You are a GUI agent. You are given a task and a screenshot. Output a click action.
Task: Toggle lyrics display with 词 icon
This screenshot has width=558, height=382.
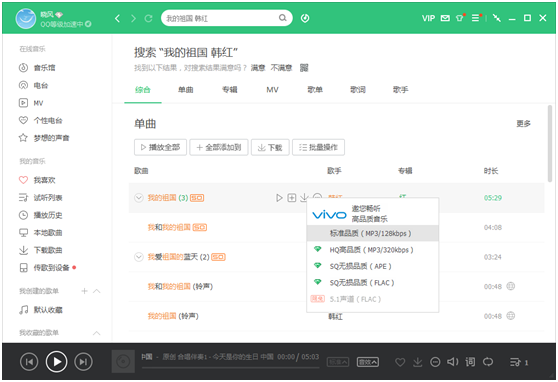click(470, 362)
